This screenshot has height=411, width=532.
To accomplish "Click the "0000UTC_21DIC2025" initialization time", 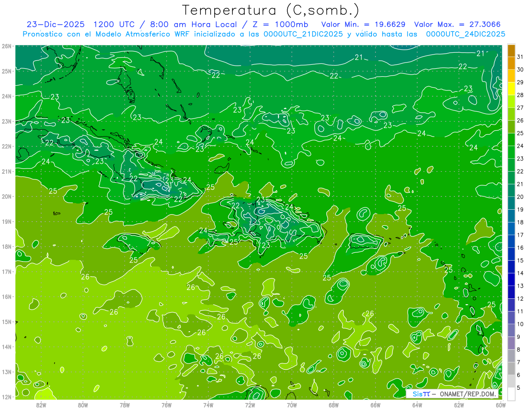I will pyautogui.click(x=303, y=34).
